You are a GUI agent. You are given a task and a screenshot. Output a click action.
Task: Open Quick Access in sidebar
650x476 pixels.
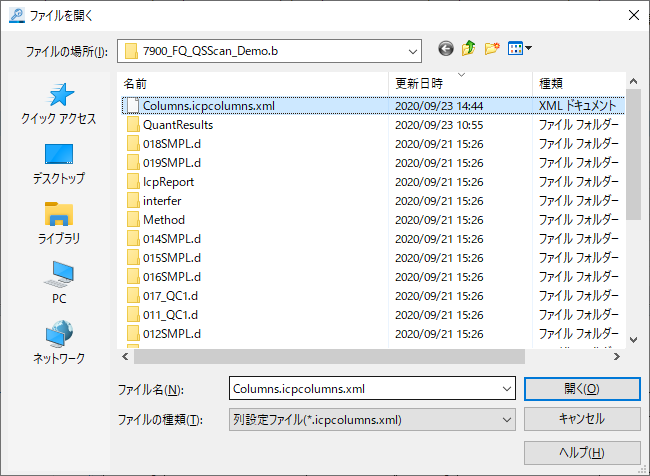[59, 104]
